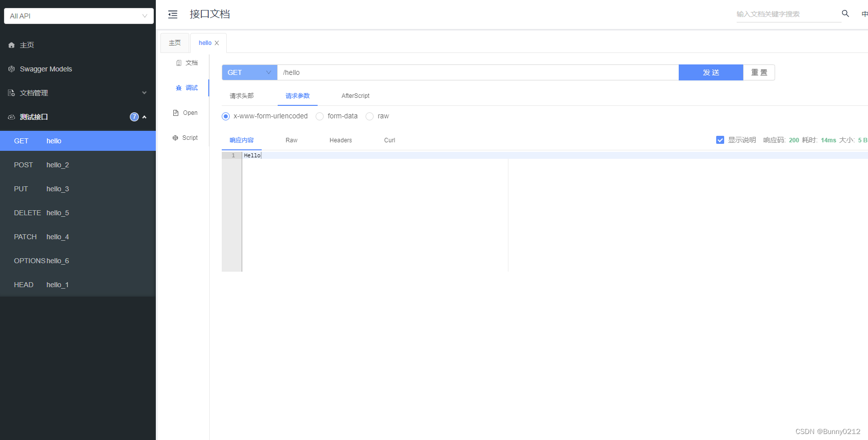This screenshot has width=868, height=440.
Task: Click line number 1 in response gutter
Action: tap(233, 155)
